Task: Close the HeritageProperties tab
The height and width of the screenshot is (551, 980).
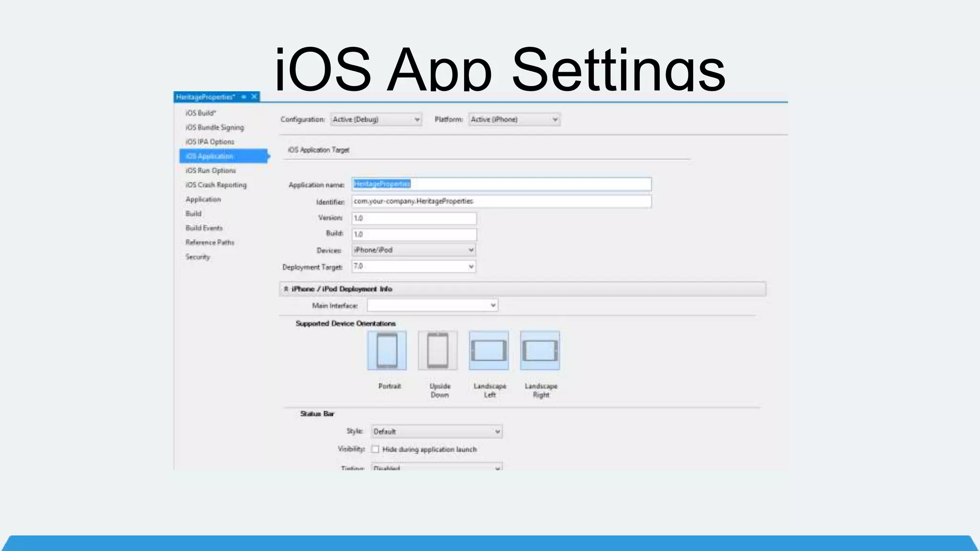Action: pos(254,97)
